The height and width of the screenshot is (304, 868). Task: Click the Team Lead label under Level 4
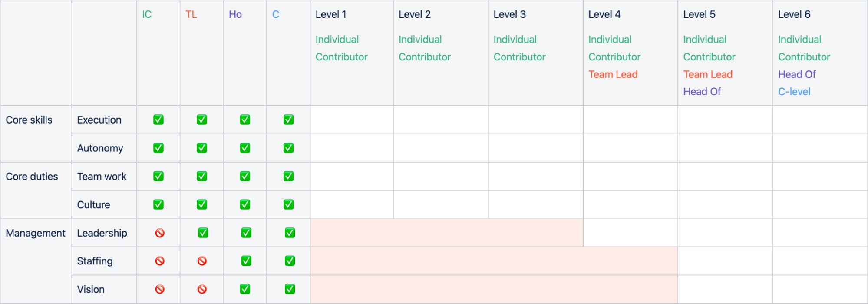(613, 74)
